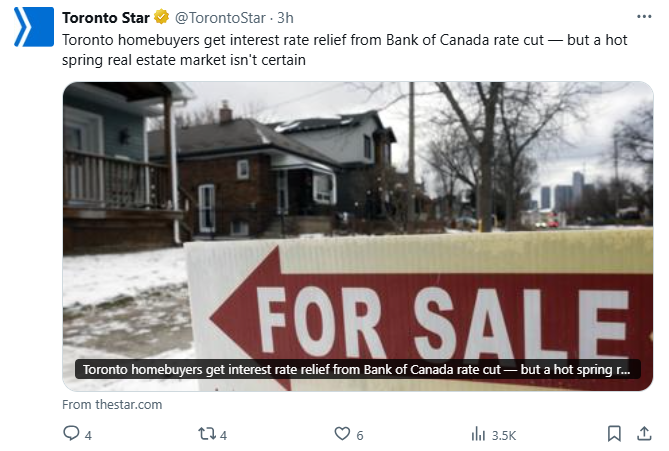This screenshot has width=669, height=451.
Task: Click the tweet headline text
Action: (330, 50)
